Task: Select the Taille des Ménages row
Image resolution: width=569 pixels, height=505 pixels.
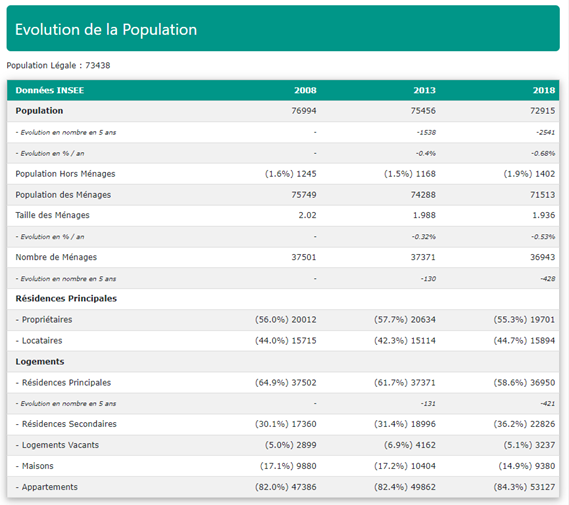Action: pyautogui.click(x=283, y=215)
